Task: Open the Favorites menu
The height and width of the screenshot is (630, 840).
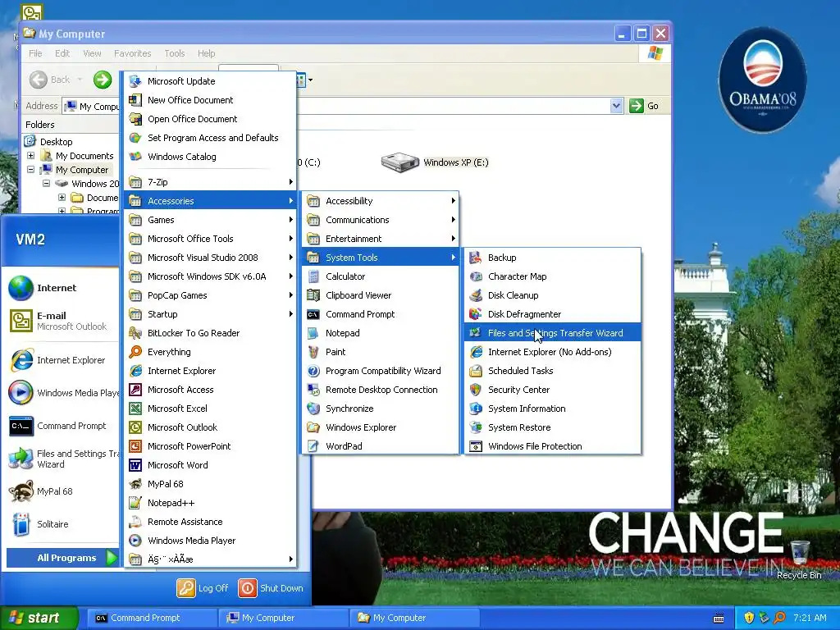Action: click(x=132, y=53)
